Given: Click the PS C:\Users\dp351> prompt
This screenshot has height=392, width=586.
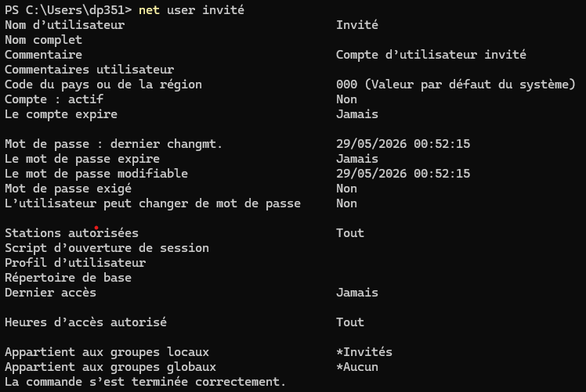Looking at the screenshot, I should coord(68,10).
